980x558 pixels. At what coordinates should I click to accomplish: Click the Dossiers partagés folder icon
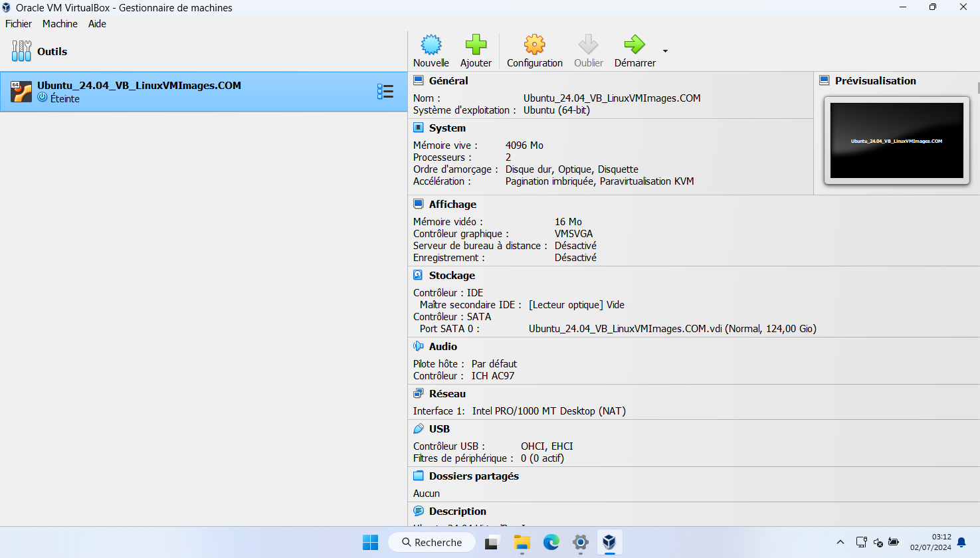419,476
